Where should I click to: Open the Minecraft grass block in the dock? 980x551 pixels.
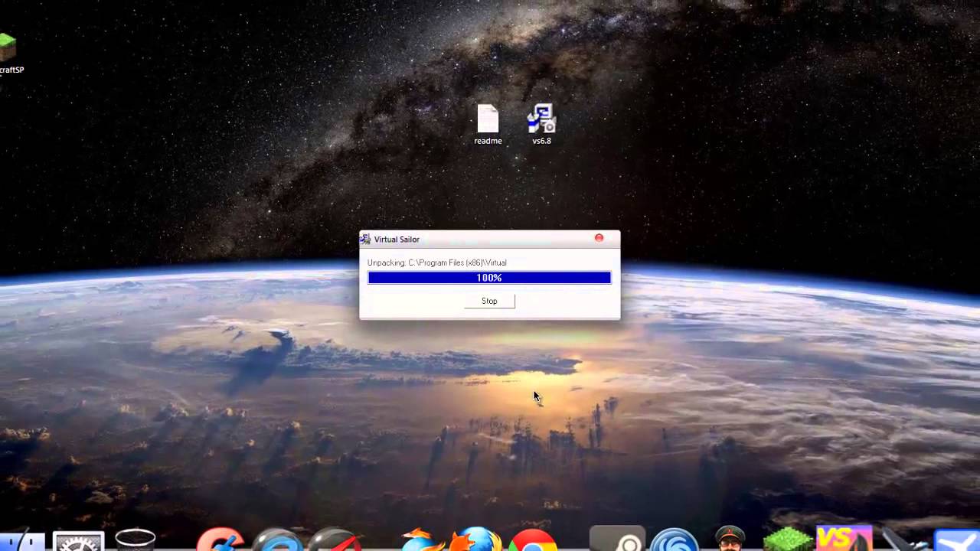[x=787, y=540]
